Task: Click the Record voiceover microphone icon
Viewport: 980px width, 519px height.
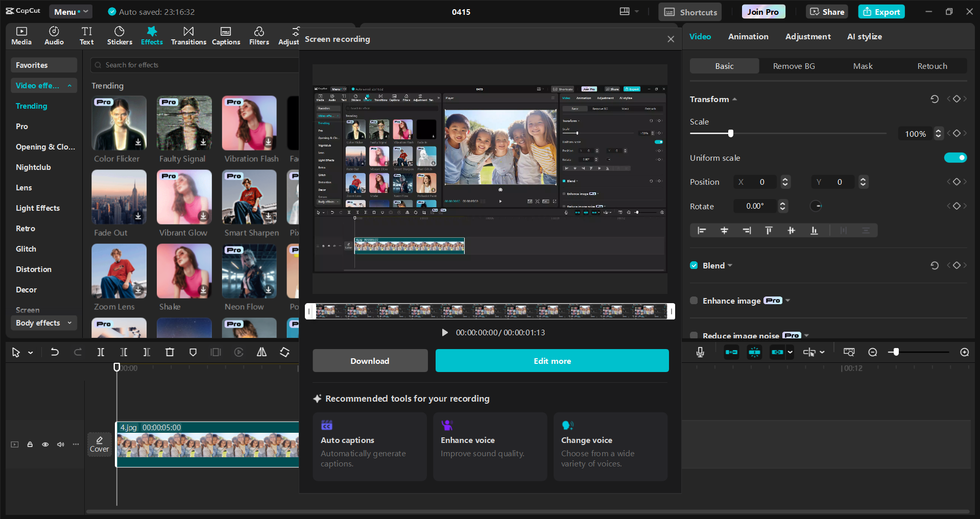Action: [x=700, y=352]
